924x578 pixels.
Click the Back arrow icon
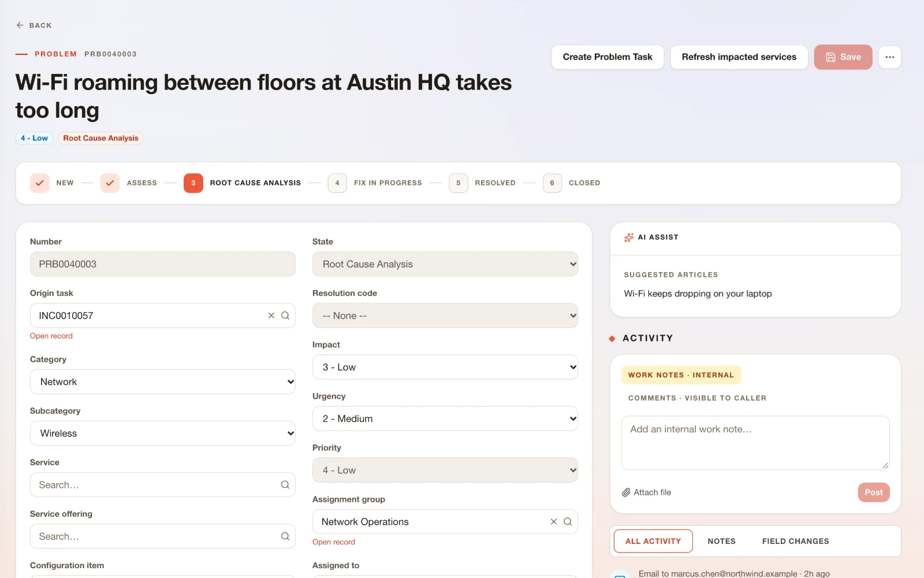tap(20, 25)
